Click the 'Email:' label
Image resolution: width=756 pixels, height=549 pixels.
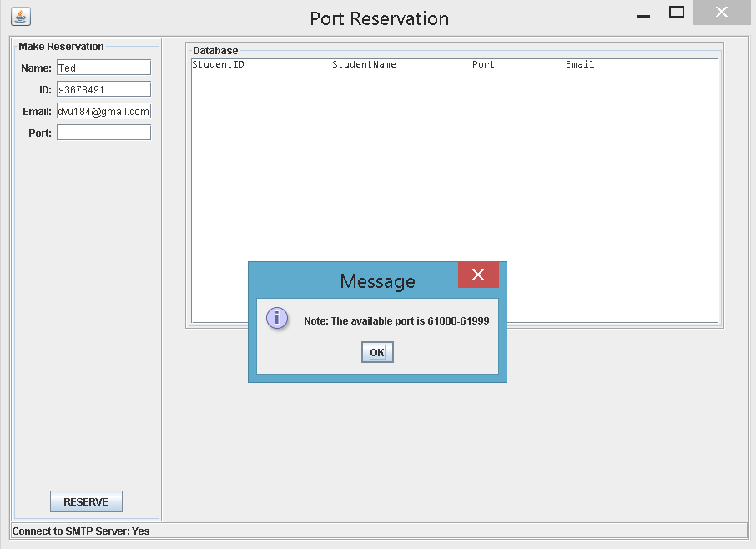tap(37, 111)
